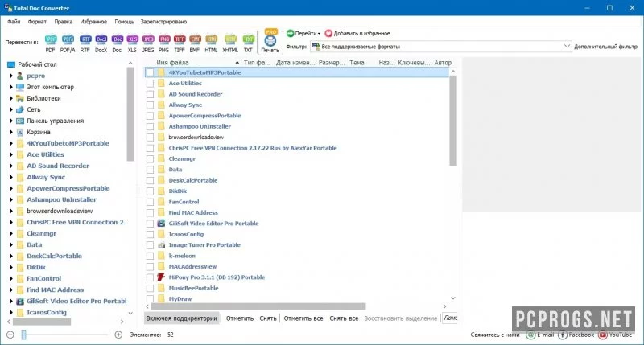Tick AD Sound Recorder checkbox
Screen dimensions: 644x345
click(x=151, y=94)
